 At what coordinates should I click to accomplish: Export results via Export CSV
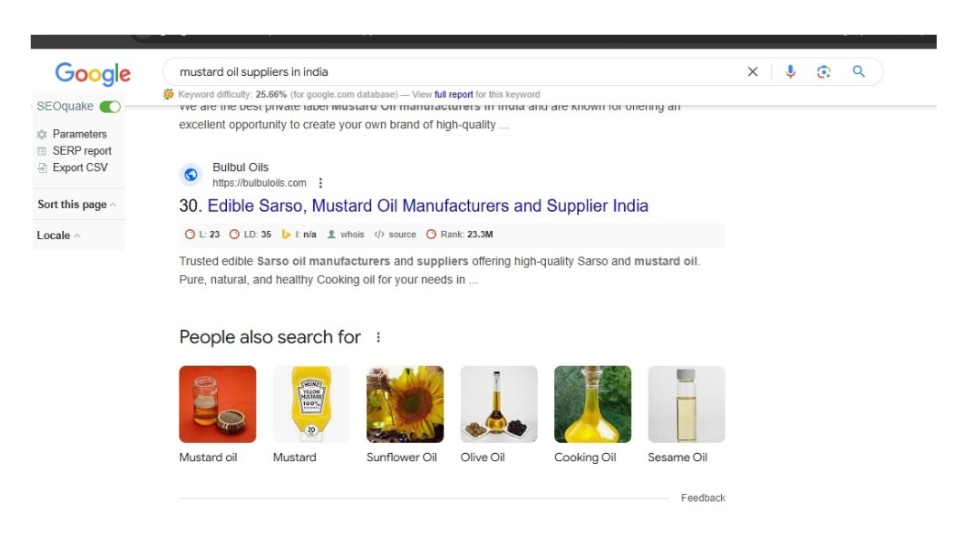coord(72,167)
